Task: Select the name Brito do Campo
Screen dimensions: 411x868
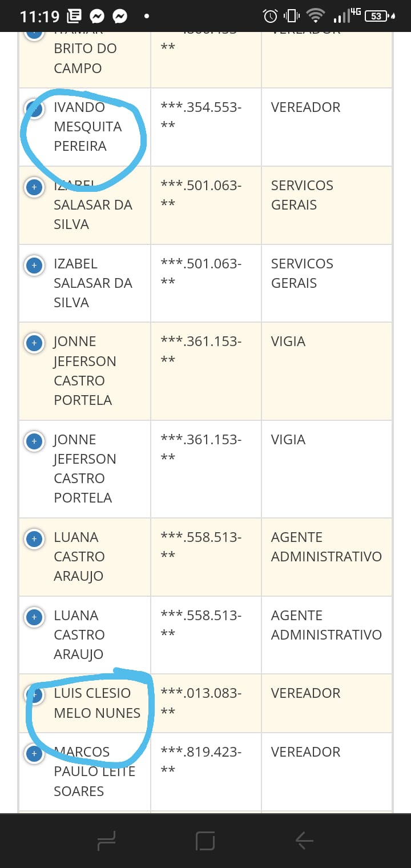Action: click(85, 58)
